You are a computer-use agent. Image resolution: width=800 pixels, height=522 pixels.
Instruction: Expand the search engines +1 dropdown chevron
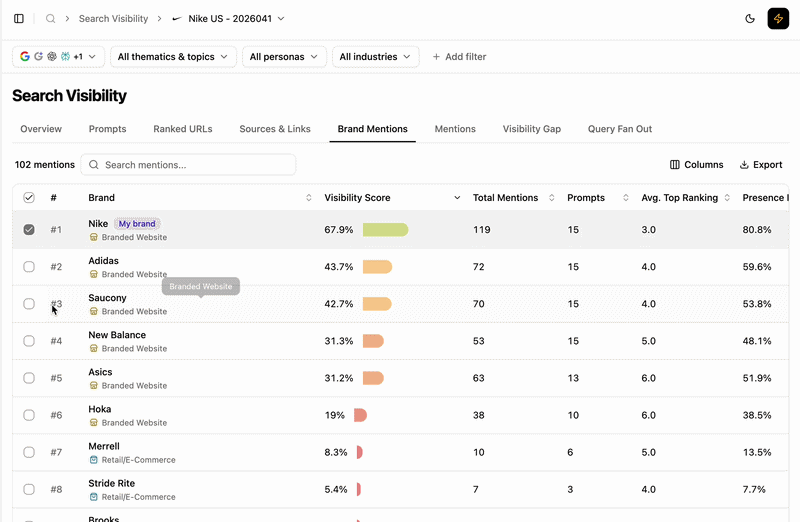tap(92, 57)
